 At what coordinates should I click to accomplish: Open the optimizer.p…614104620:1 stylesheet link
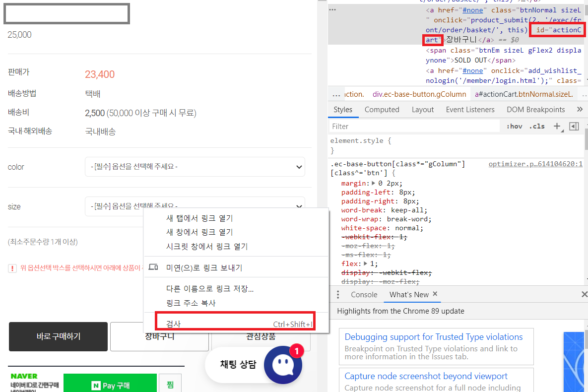535,164
